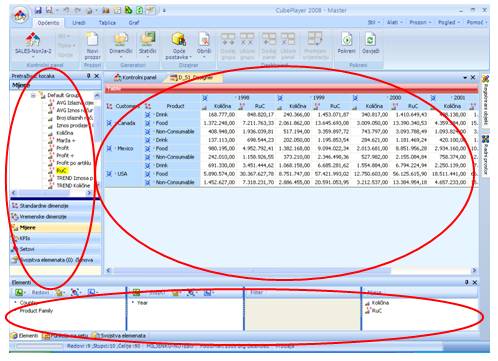Click inside the Filter drop area
The image size is (498, 361).
click(303, 314)
